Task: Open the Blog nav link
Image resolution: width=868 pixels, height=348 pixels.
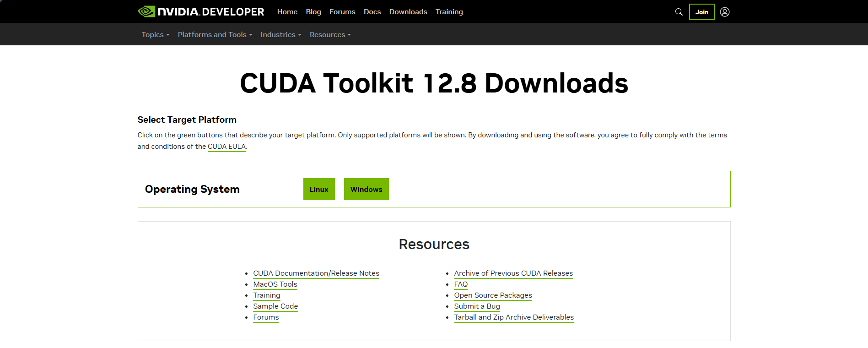Action: (x=313, y=12)
